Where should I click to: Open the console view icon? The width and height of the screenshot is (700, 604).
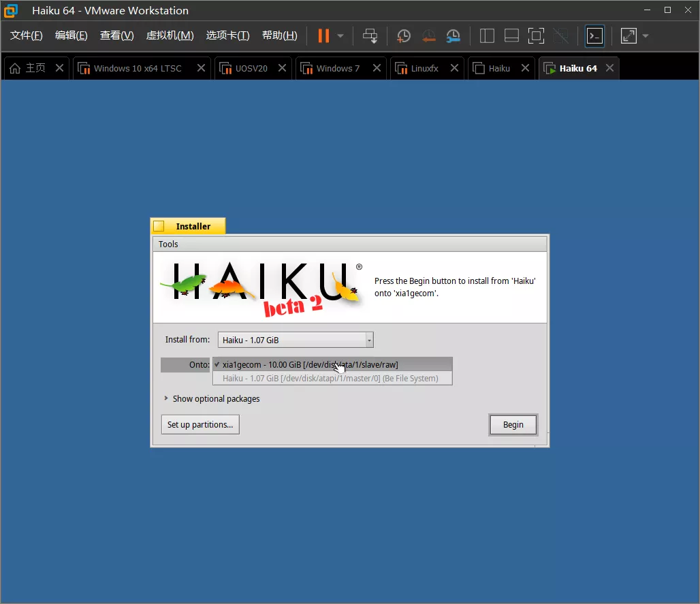[594, 35]
